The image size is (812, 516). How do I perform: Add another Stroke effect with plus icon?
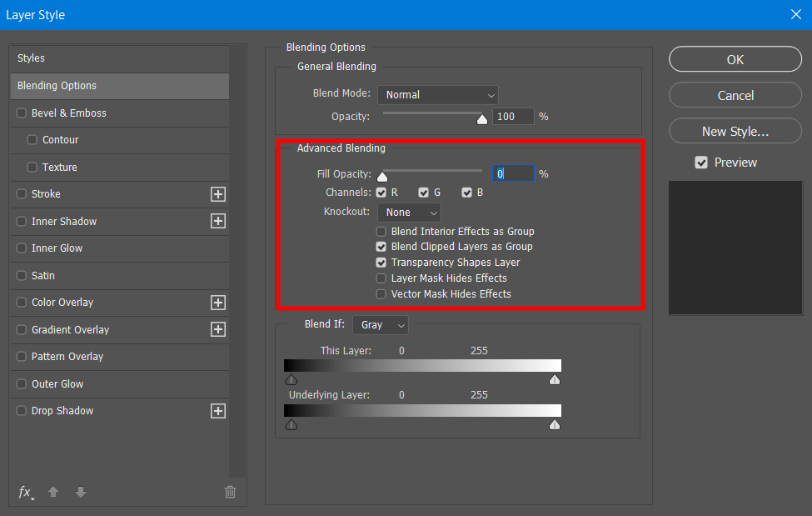[218, 194]
